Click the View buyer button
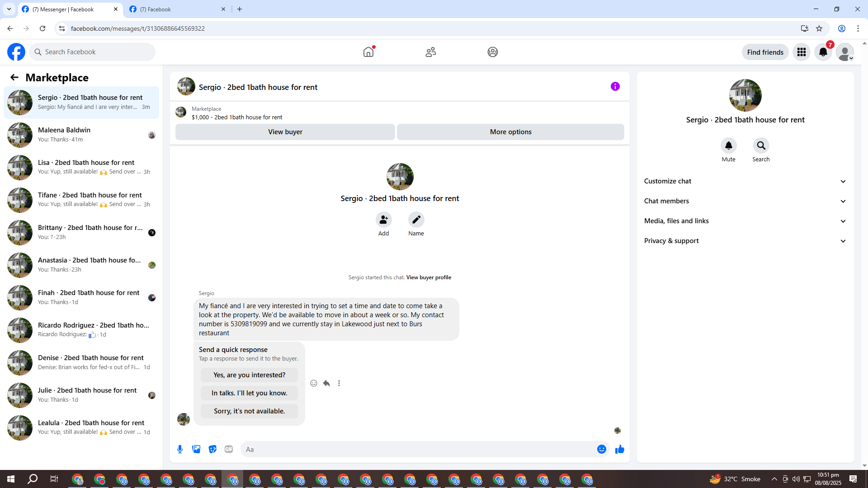Viewport: 868px width, 488px height. pyautogui.click(x=285, y=132)
